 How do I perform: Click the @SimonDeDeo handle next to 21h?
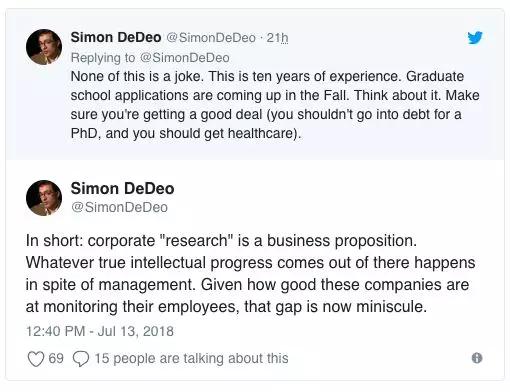(x=211, y=38)
